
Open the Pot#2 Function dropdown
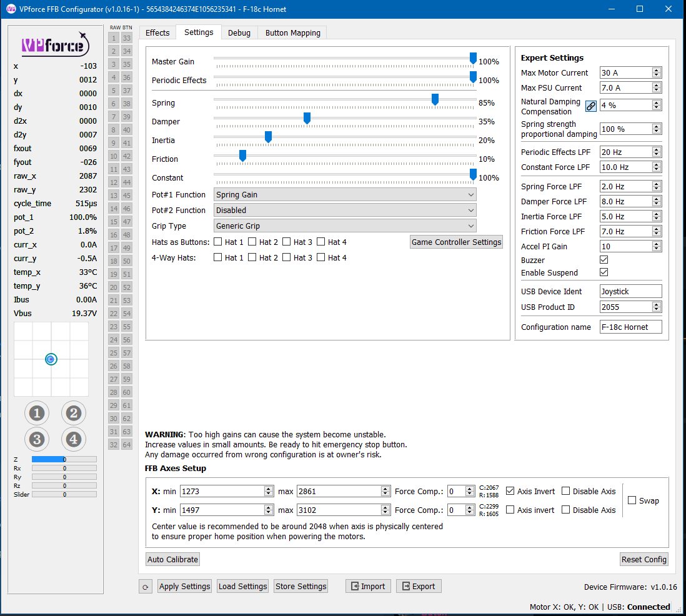point(345,211)
